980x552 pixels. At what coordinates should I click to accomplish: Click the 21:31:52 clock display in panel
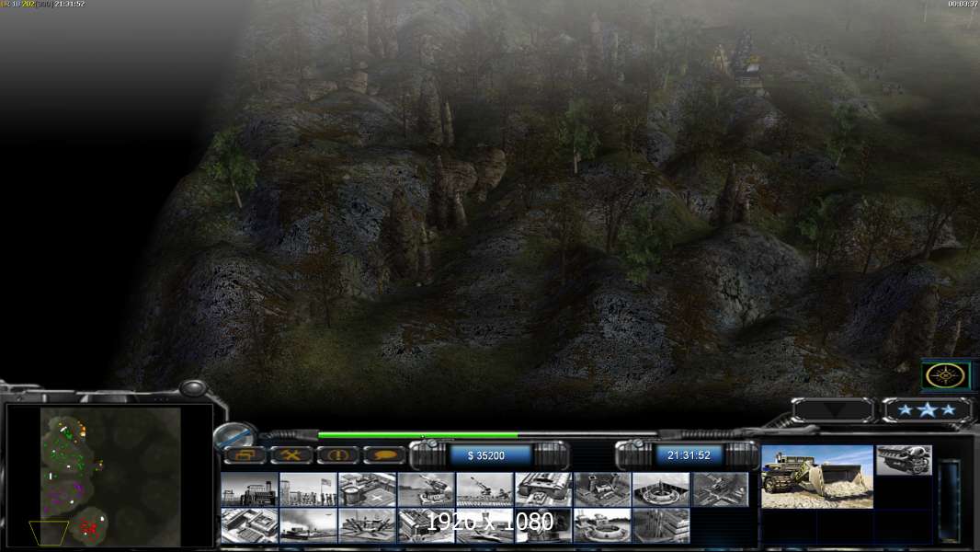689,455
